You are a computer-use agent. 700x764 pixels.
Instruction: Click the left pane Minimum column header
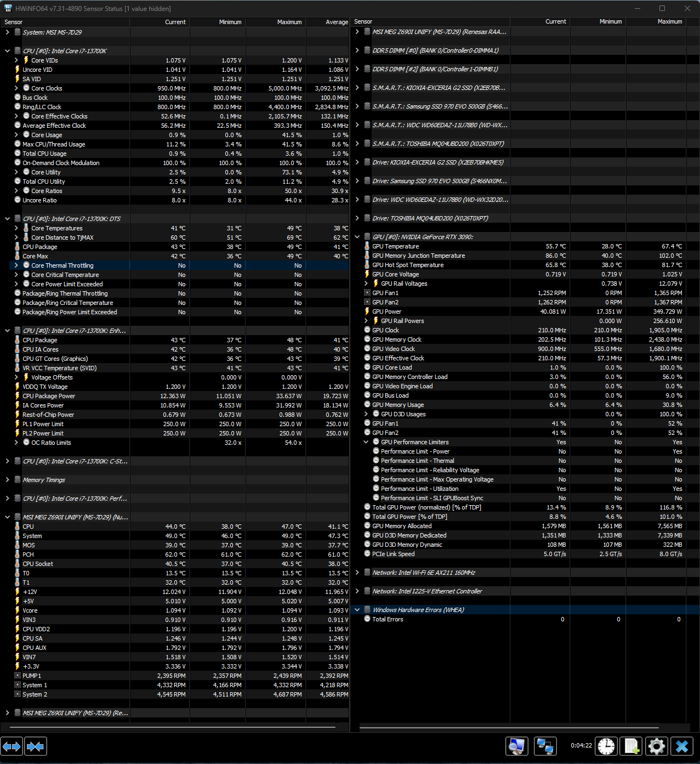tap(218, 22)
